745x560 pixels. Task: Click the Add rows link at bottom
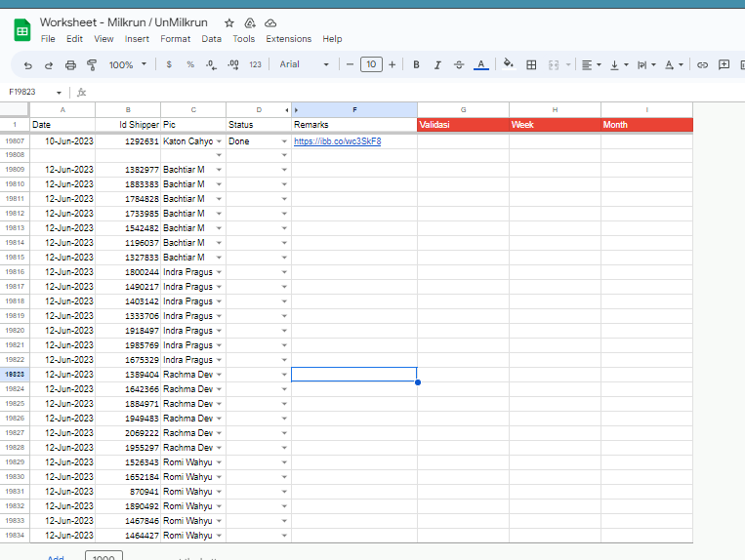[56, 557]
